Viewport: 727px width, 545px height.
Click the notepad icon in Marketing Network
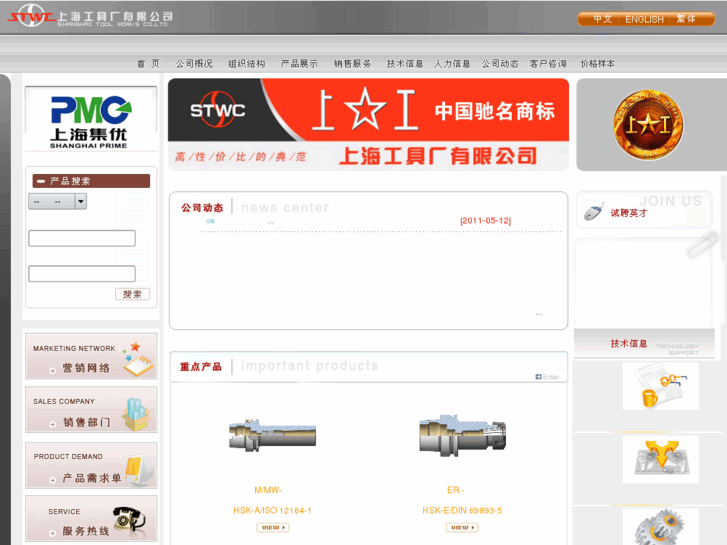point(138,360)
